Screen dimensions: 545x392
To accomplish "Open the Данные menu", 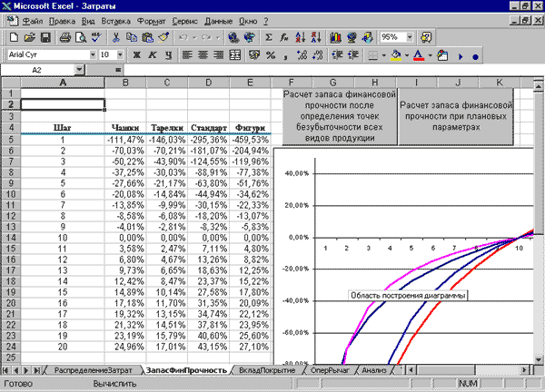I will (x=218, y=22).
